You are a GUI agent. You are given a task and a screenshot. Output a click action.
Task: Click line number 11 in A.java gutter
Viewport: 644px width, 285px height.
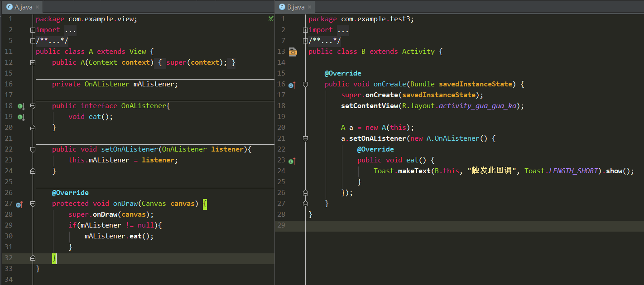point(9,52)
